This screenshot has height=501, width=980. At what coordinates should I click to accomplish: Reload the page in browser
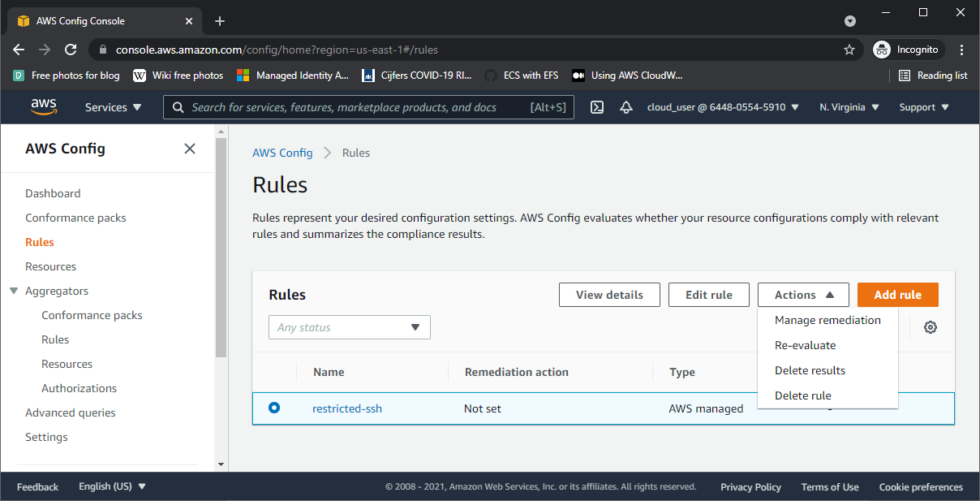(x=71, y=50)
